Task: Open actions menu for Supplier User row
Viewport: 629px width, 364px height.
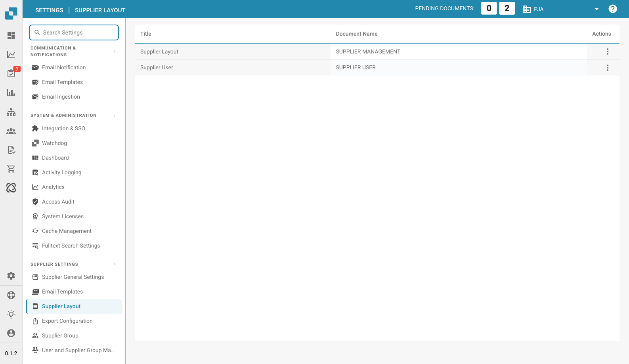Action: [x=608, y=68]
